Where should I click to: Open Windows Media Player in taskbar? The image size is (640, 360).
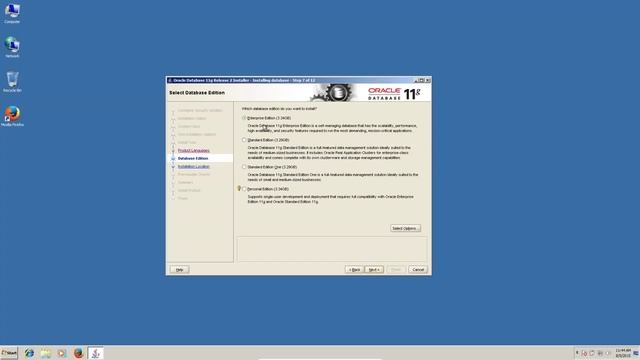tap(62, 353)
